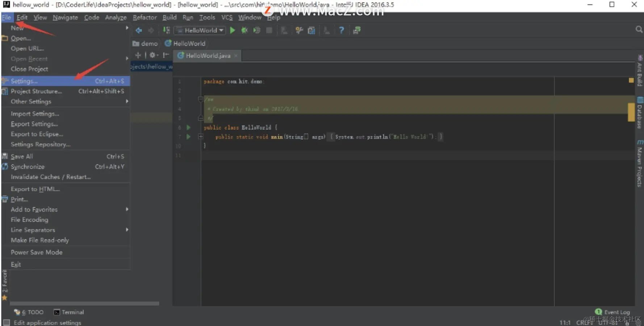
Task: Click yellow warning stripe on editor scrollbar
Action: [631, 112]
